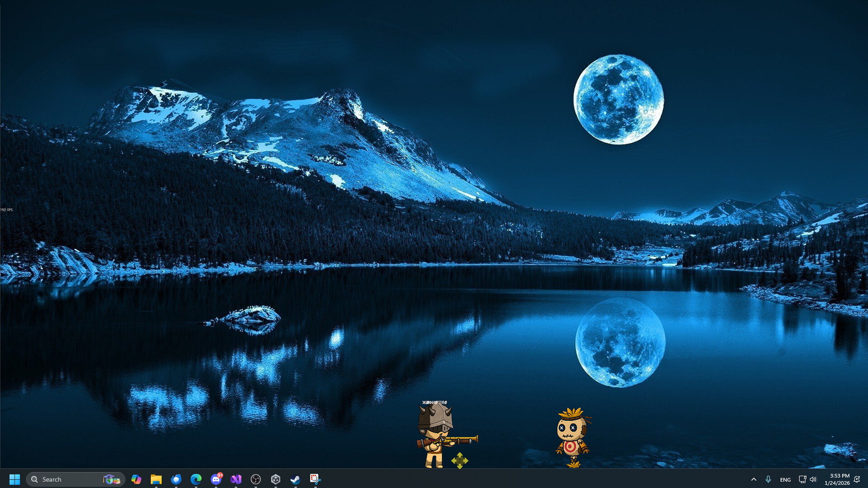Click the Windows Start button
The height and width of the screenshot is (488, 868).
pos(15,479)
